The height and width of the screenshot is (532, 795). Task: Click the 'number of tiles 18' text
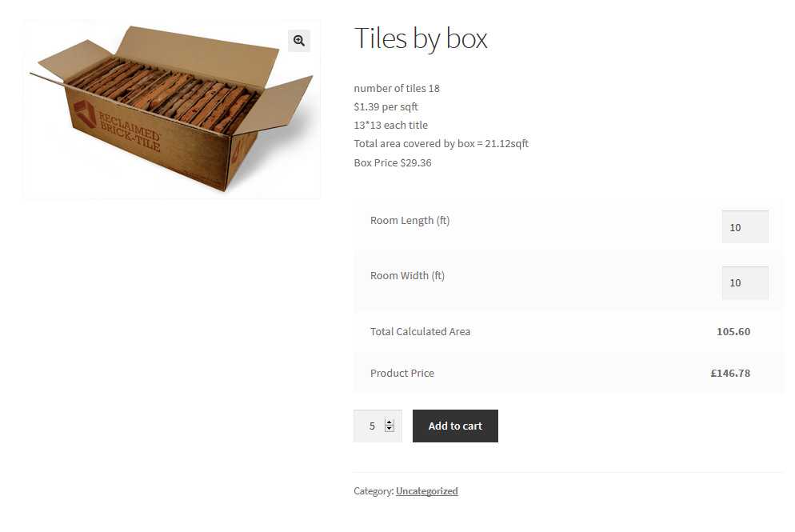point(397,88)
